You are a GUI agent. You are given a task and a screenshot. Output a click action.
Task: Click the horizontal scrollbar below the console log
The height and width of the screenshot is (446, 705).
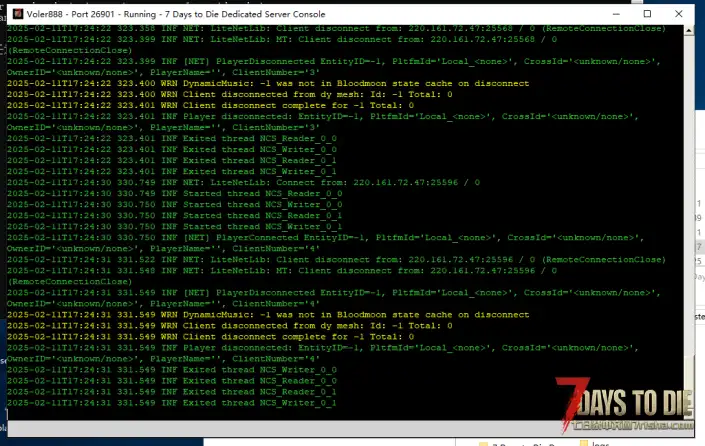tap(345, 429)
